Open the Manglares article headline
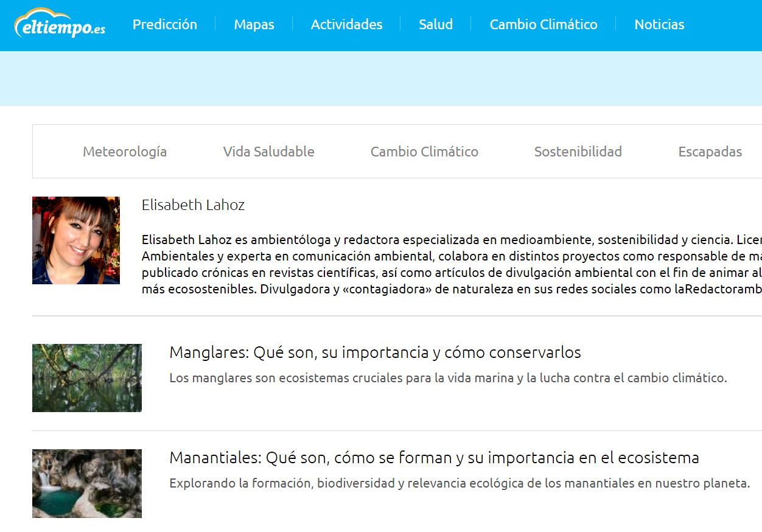This screenshot has height=532, width=762. (x=375, y=352)
